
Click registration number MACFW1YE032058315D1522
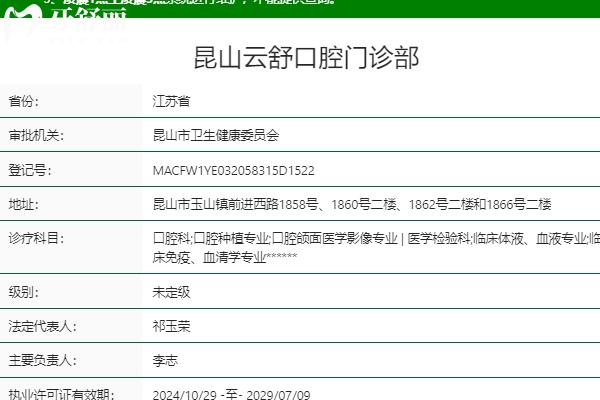(x=233, y=170)
